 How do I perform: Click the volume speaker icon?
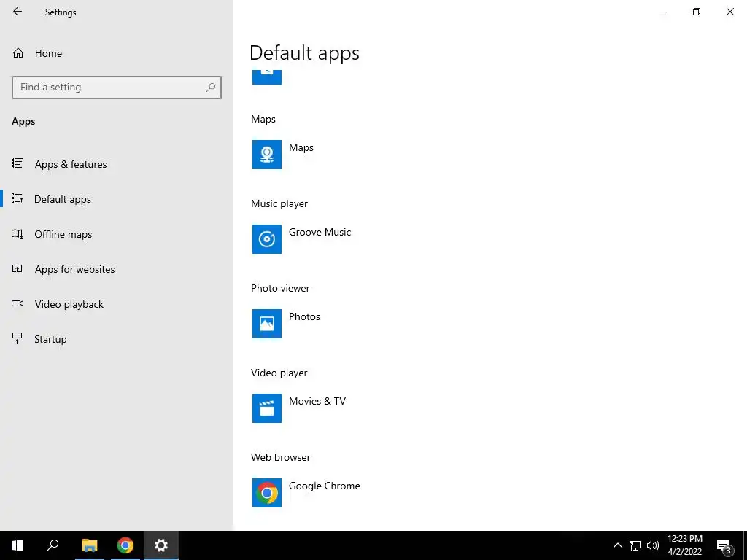[x=653, y=545]
